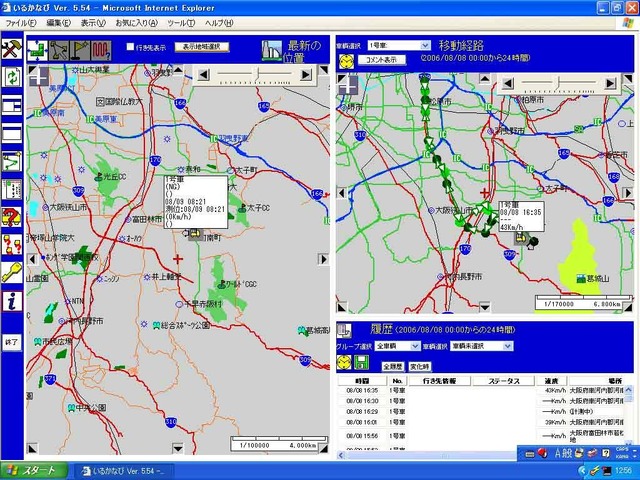Click the 全履歴 button
640x480 pixels.
[x=393, y=367]
